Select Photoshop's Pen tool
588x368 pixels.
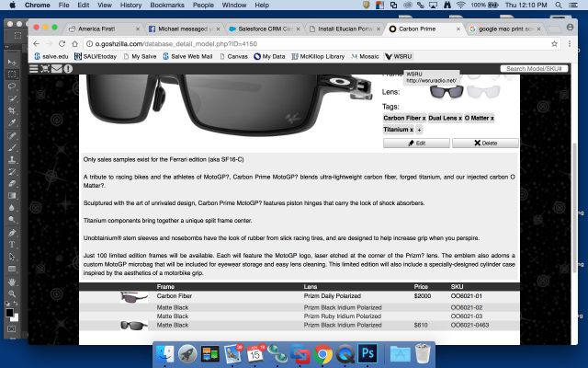click(12, 233)
